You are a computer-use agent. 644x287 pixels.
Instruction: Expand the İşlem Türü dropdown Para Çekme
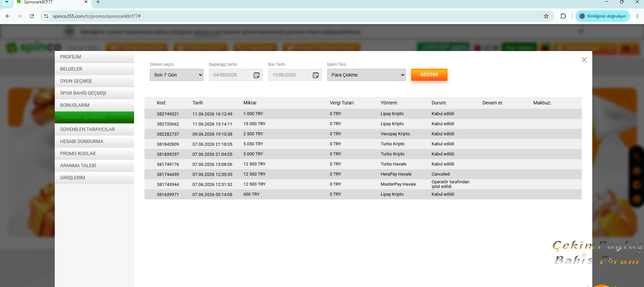click(x=367, y=75)
